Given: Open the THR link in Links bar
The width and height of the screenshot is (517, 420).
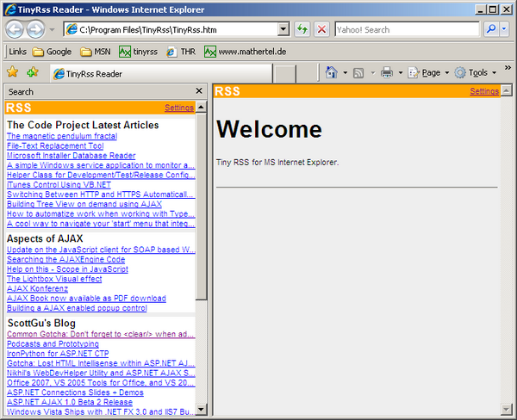Looking at the screenshot, I should click(x=181, y=52).
